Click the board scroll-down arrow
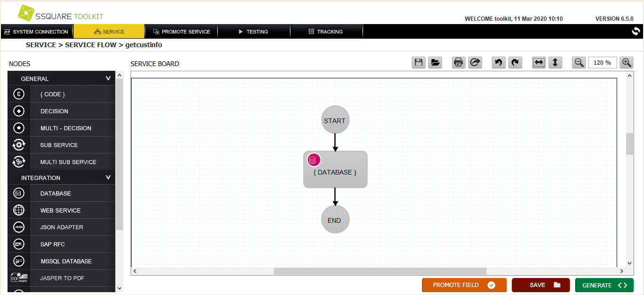The height and width of the screenshot is (295, 644). (x=629, y=263)
